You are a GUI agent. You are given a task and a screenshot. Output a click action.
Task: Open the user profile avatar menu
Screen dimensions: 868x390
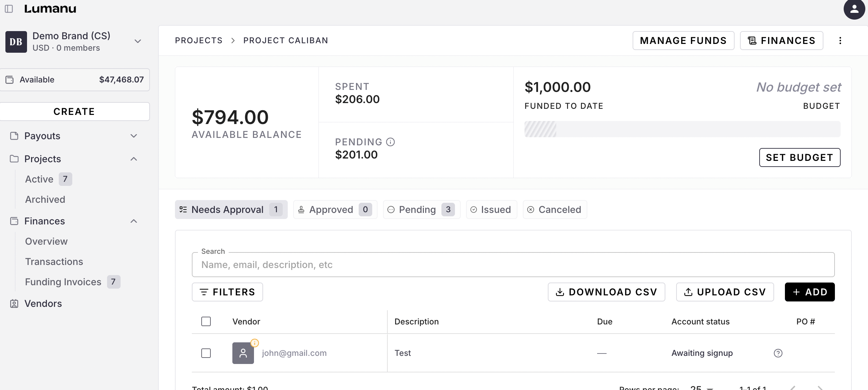coord(854,9)
